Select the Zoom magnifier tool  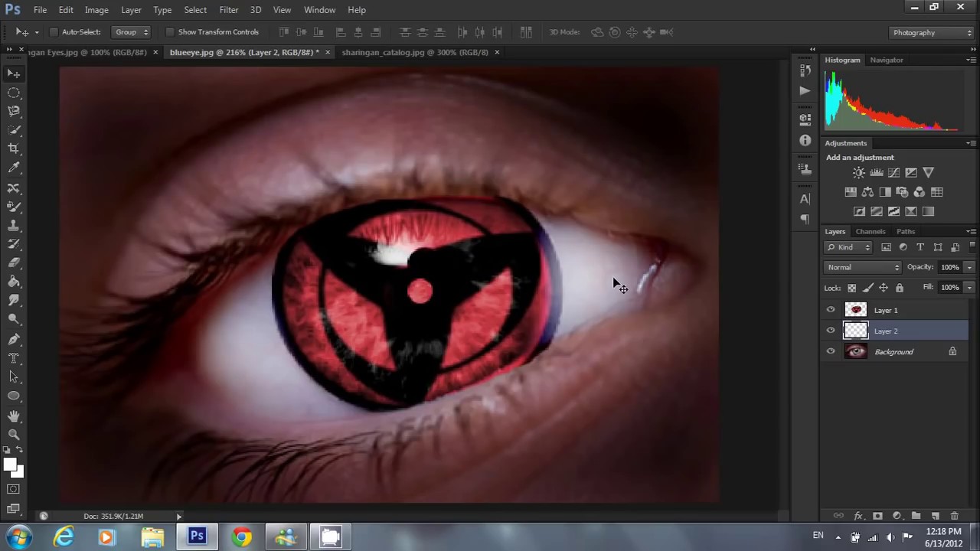[14, 435]
